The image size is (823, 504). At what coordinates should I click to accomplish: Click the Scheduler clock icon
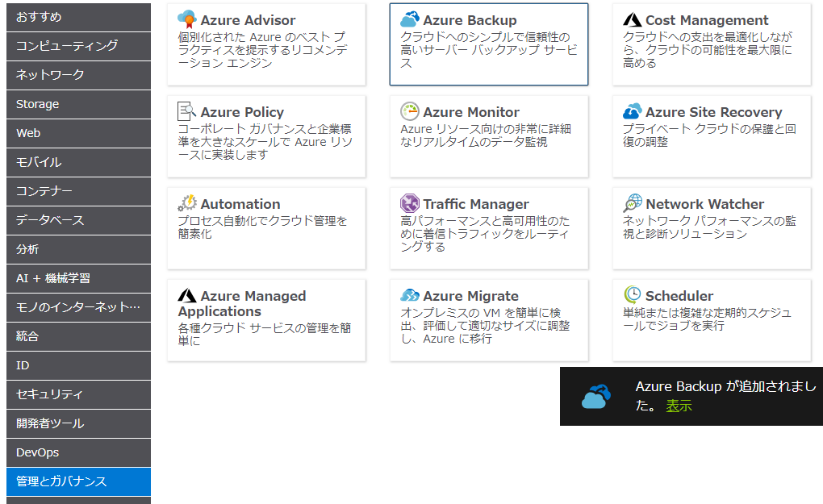click(632, 295)
